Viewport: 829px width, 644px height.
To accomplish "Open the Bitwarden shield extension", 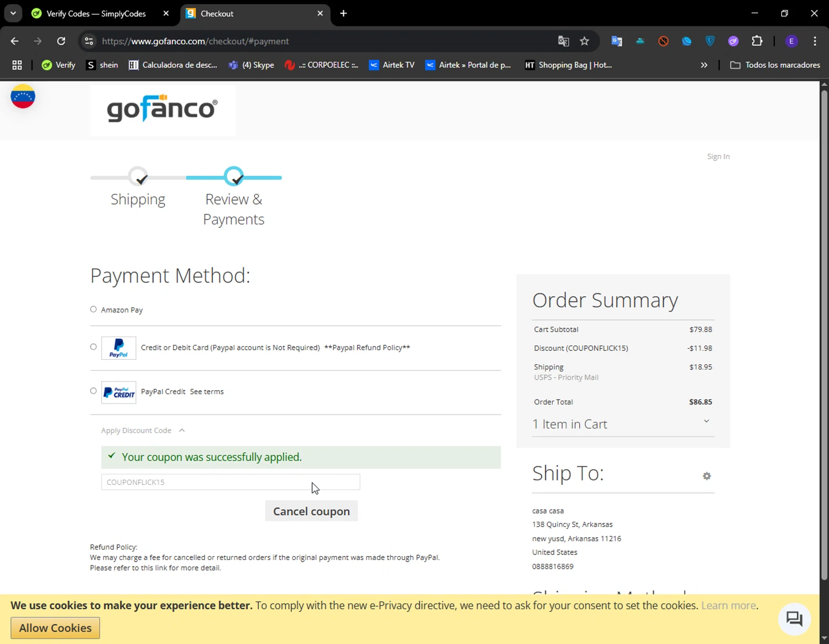I will coord(710,41).
